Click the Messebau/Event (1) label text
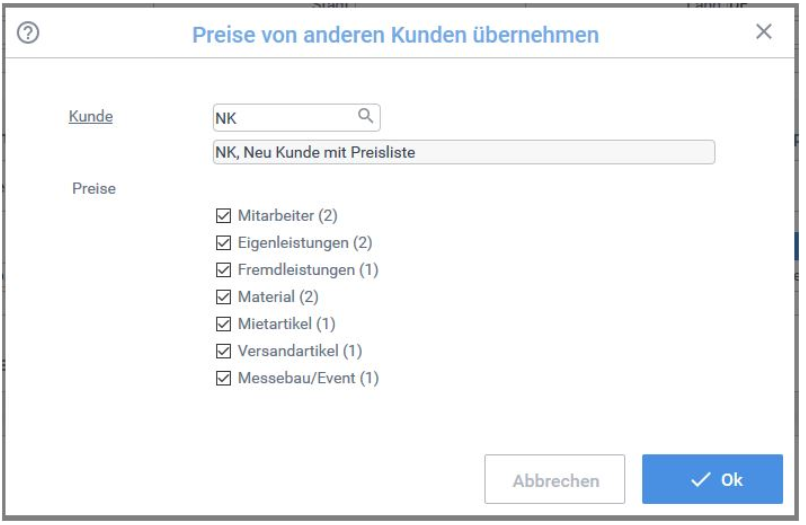Viewport: 806px width, 525px height. tap(308, 378)
